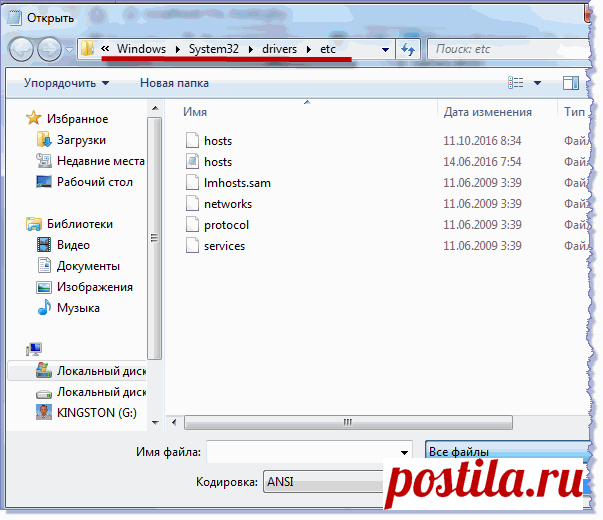The width and height of the screenshot is (603, 520).
Task: Select services file
Action: (x=224, y=246)
